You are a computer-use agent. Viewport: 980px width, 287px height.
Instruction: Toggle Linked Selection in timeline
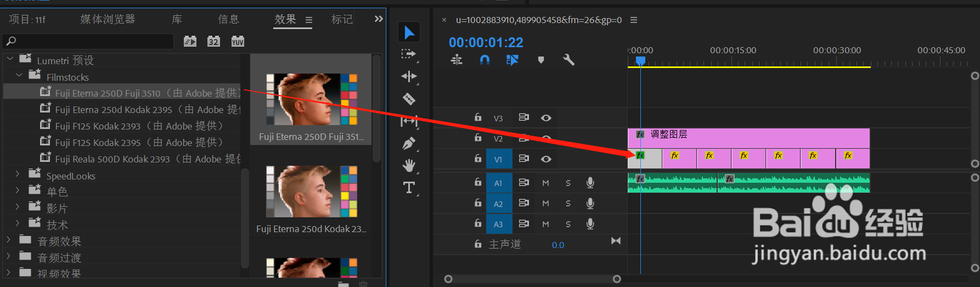coord(512,60)
